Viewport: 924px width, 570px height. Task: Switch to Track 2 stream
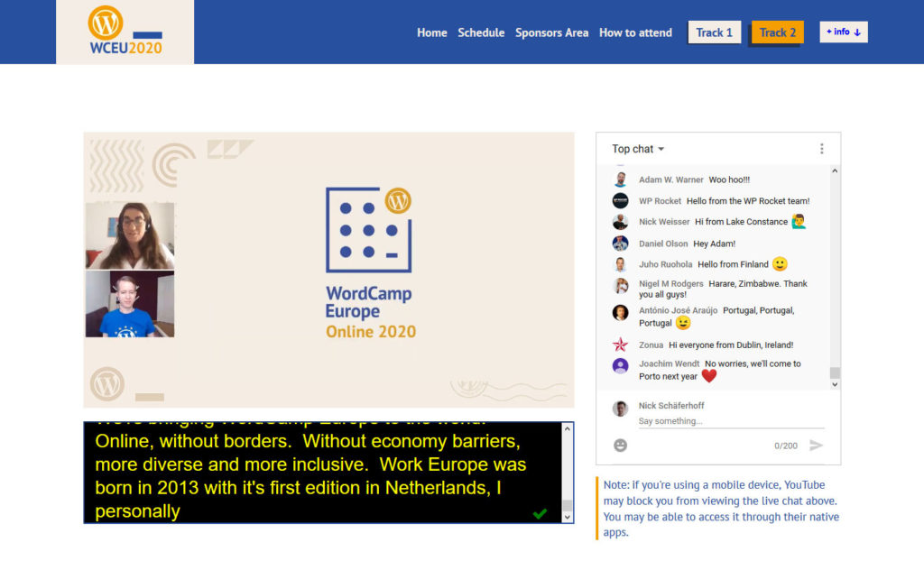pos(777,32)
